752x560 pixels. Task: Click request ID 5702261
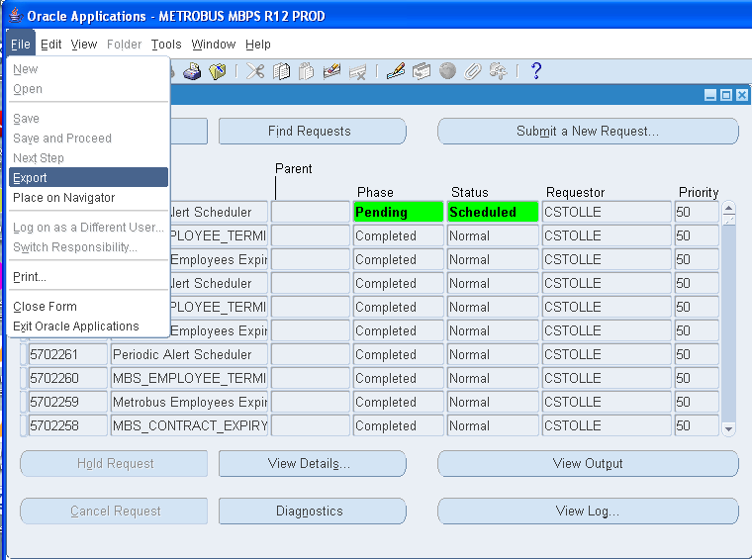[68, 354]
